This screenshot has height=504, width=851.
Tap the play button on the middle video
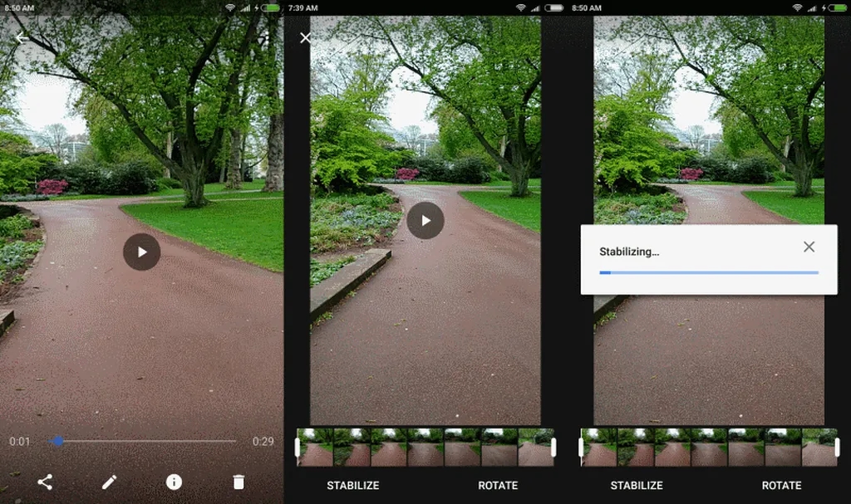coord(425,220)
